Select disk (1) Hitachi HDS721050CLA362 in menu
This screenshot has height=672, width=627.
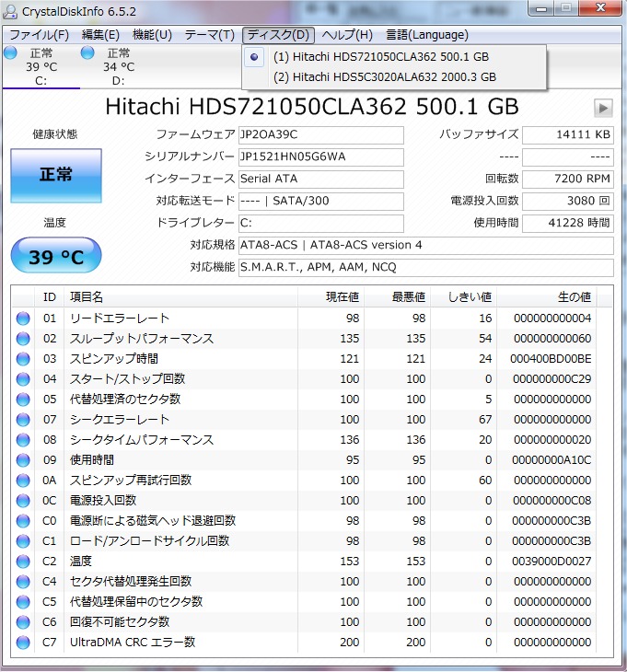click(394, 57)
